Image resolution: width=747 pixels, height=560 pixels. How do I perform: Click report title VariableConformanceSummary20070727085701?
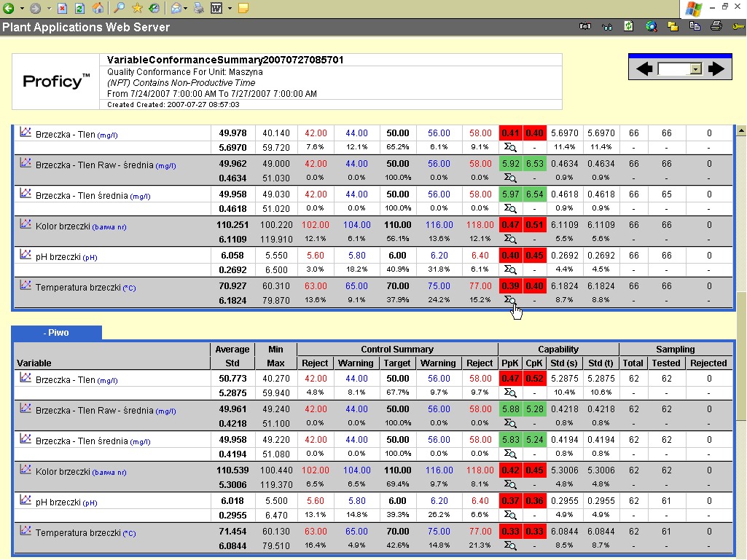point(225,60)
